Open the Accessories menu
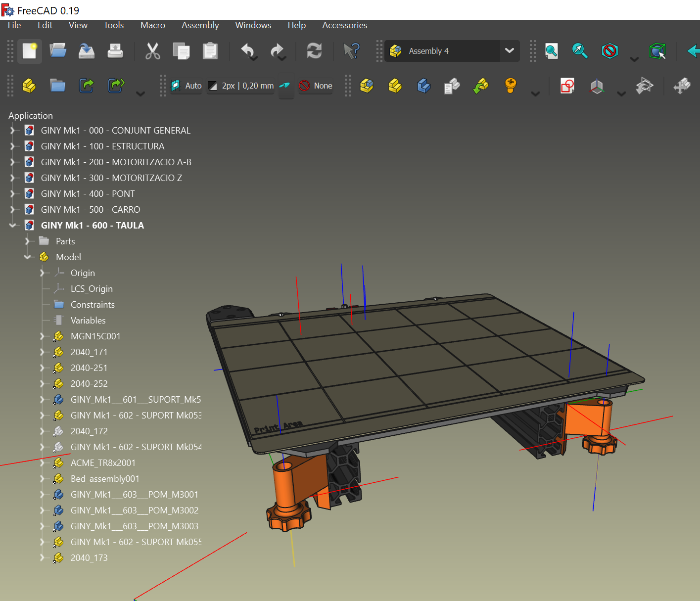The width and height of the screenshot is (700, 601). point(344,25)
